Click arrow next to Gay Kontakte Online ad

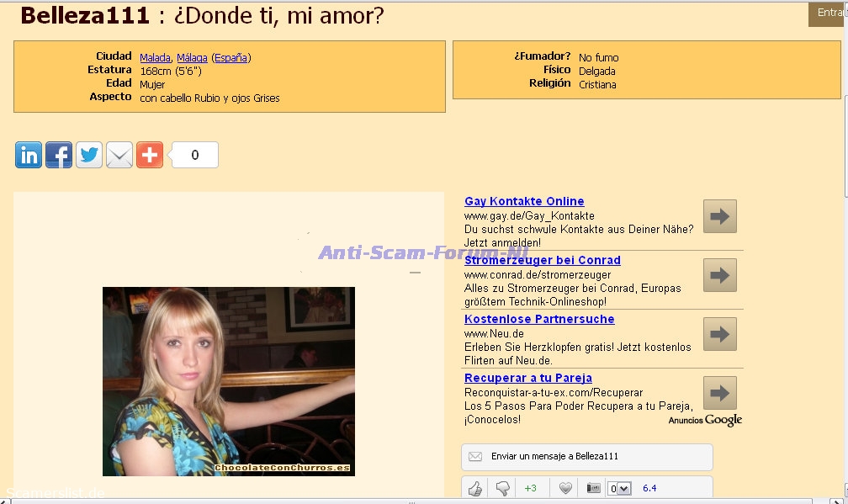719,216
